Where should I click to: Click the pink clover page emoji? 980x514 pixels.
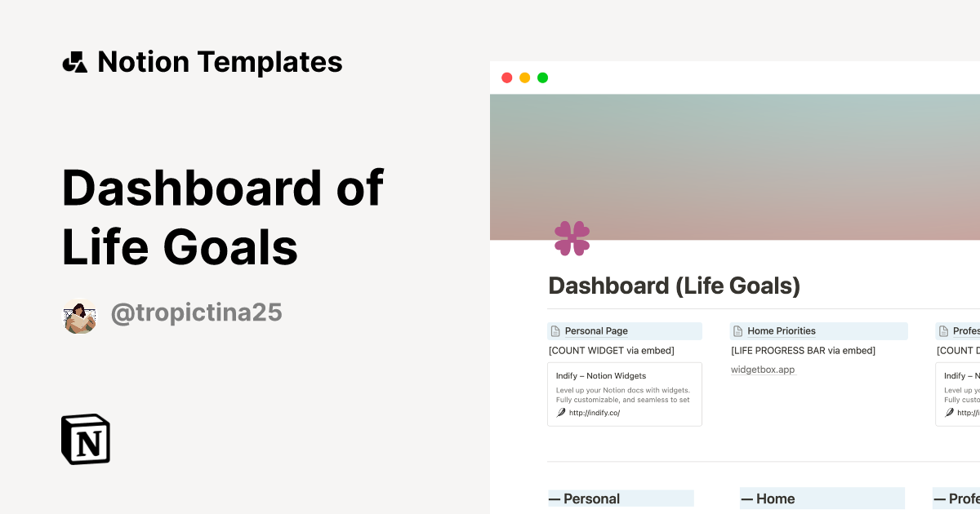[572, 237]
